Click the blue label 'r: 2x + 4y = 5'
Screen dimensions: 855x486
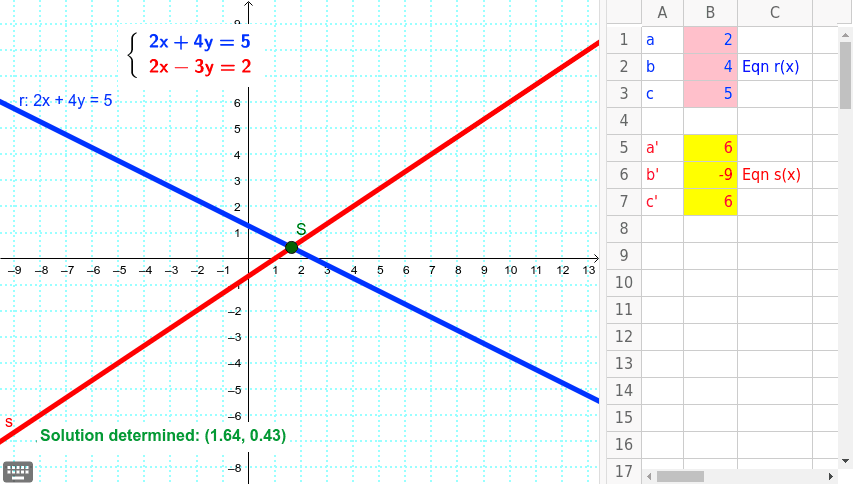65,100
